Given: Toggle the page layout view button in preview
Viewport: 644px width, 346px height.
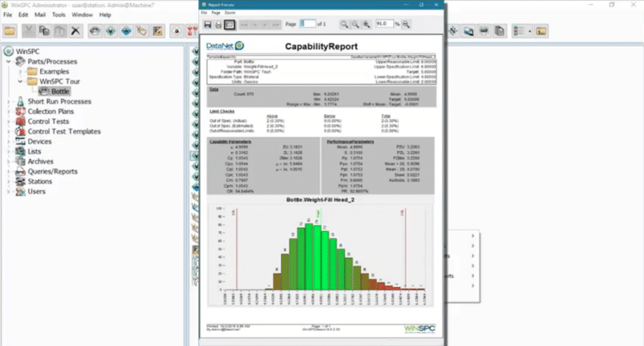Looking at the screenshot, I should 230,24.
